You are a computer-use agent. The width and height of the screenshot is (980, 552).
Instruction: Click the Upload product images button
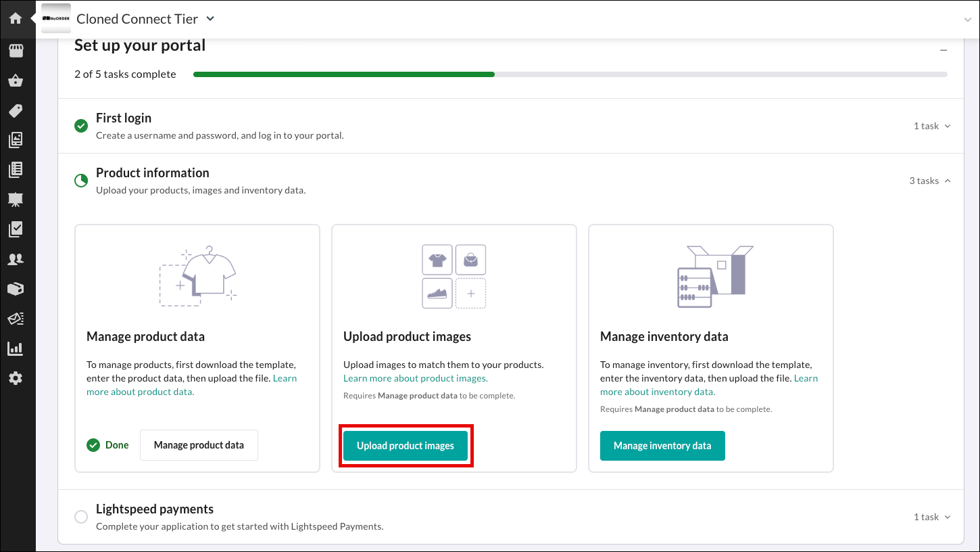406,446
